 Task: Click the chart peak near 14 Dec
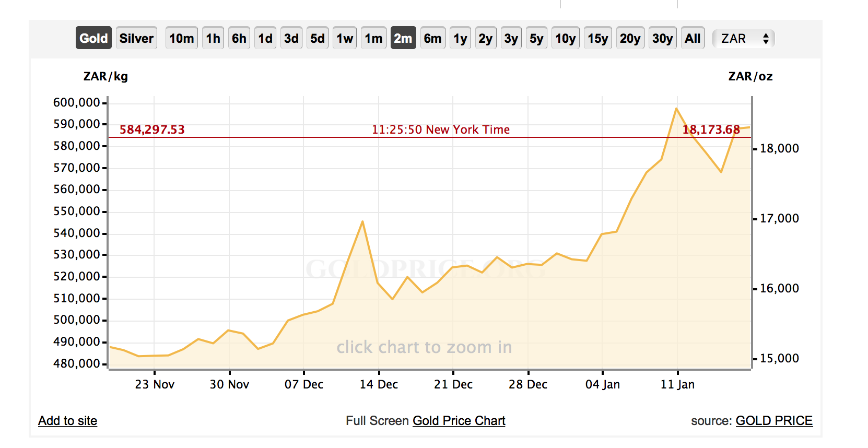pos(362,222)
